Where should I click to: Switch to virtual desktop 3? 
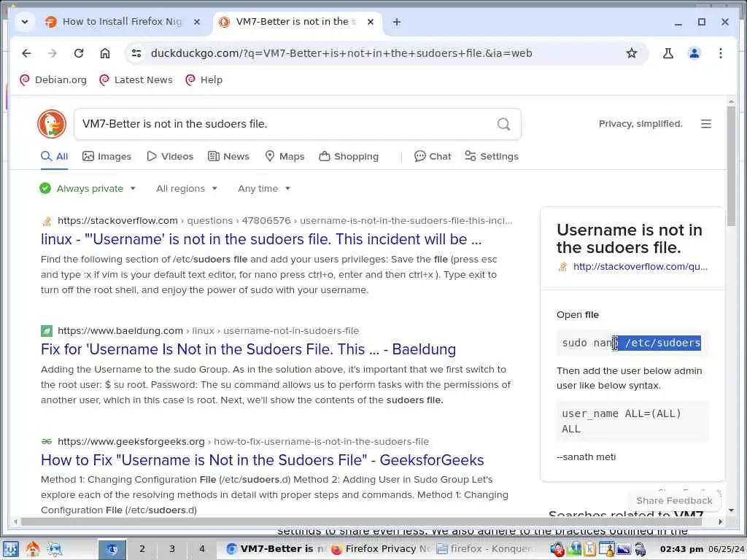[172, 549]
